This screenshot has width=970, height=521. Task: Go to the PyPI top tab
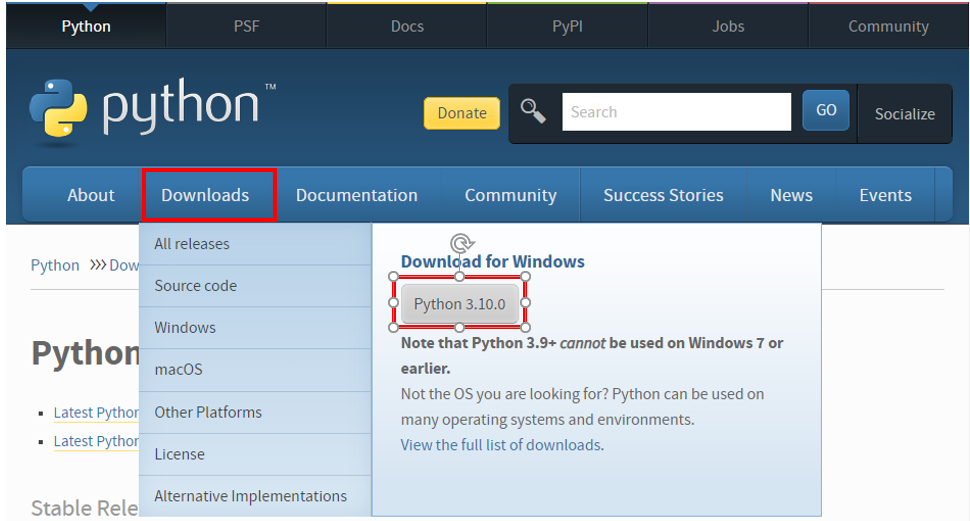[x=567, y=26]
